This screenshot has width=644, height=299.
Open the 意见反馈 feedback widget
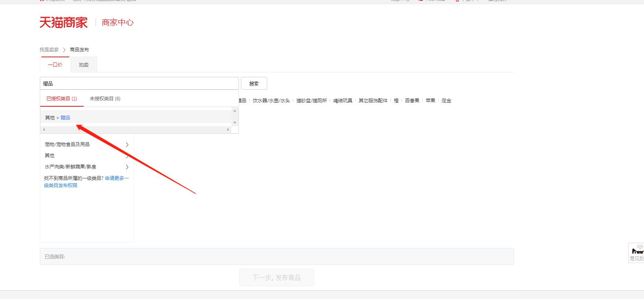click(x=636, y=253)
